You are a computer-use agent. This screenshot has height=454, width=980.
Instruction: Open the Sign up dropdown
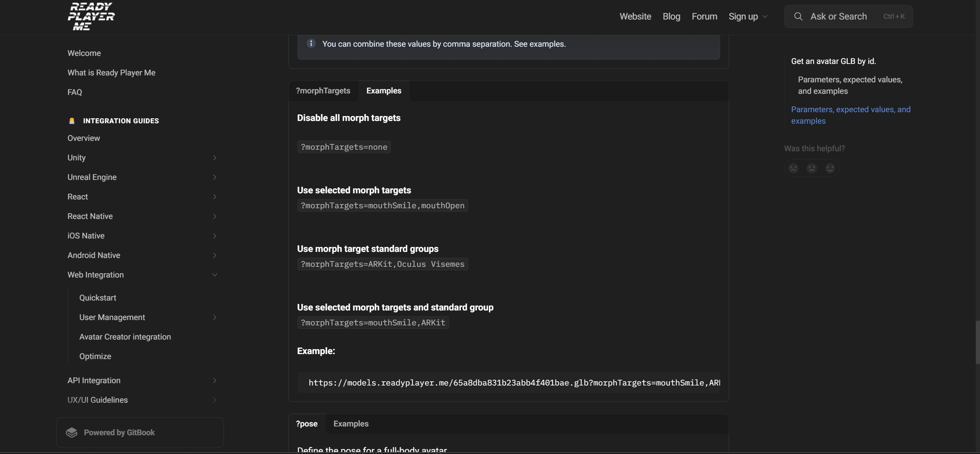(x=748, y=16)
